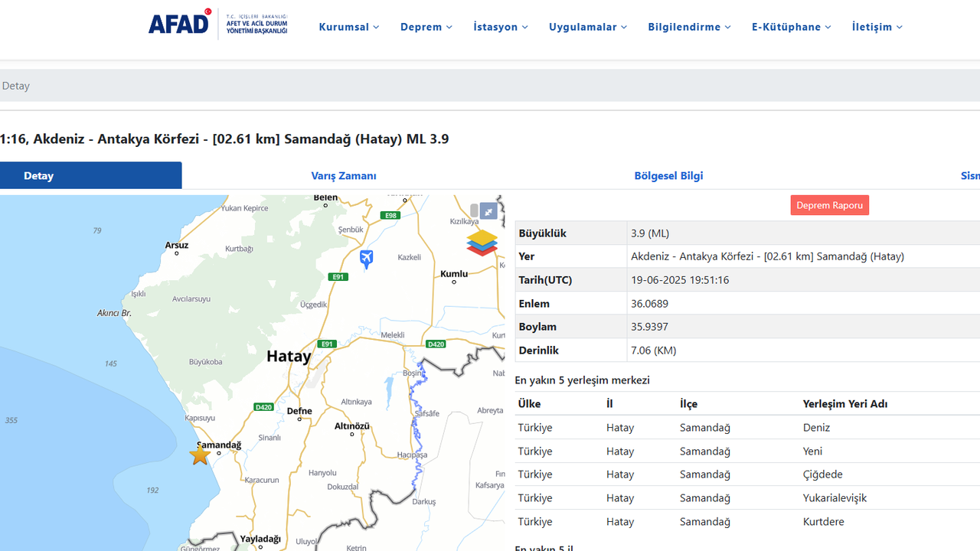Click the Tarih(UTC) row label
Image resolution: width=980 pixels, height=551 pixels.
pos(545,280)
